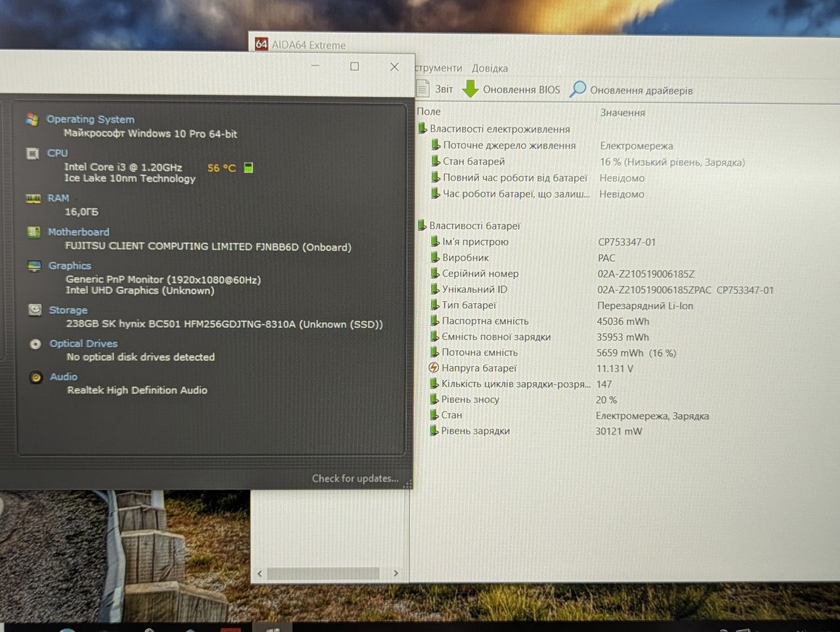Click the Graphics monitor icon in Speccy
The image size is (840, 632).
point(34,266)
